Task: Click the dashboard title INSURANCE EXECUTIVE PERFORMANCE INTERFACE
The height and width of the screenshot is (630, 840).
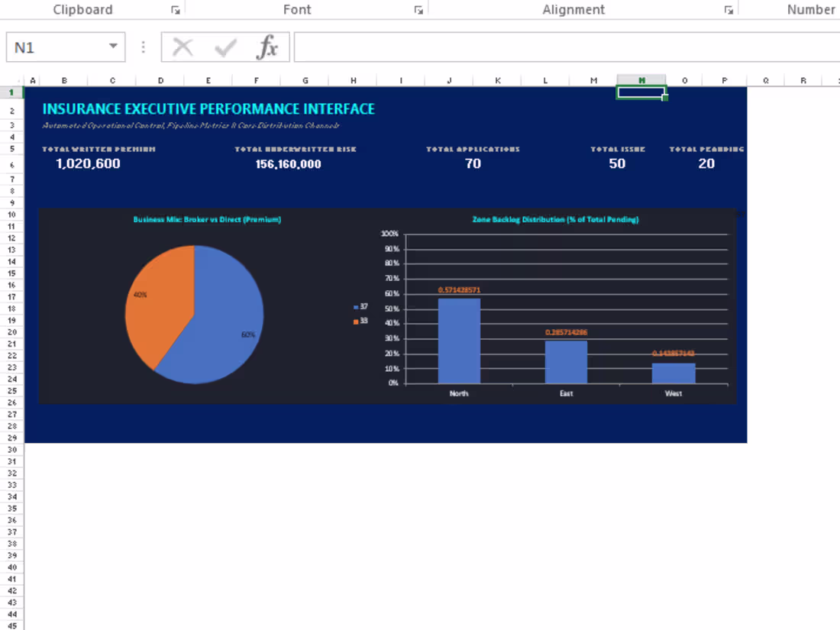Action: 208,109
